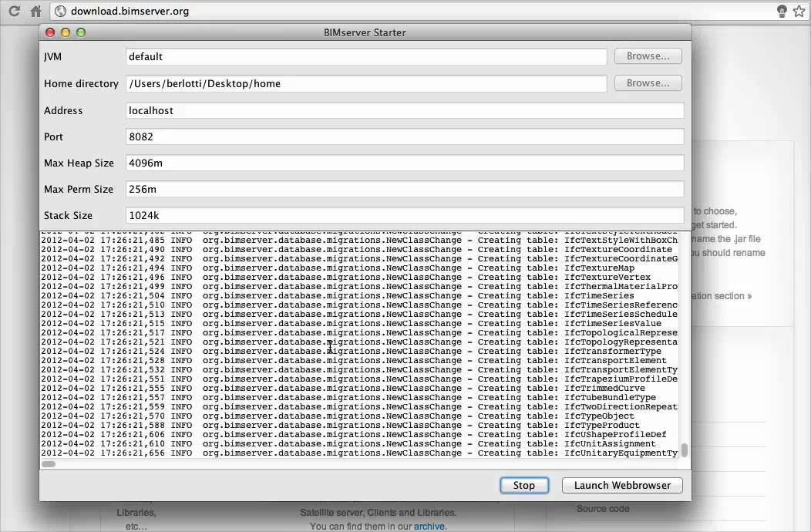Open the archive link on the webpage
The image size is (811, 532).
point(429,526)
